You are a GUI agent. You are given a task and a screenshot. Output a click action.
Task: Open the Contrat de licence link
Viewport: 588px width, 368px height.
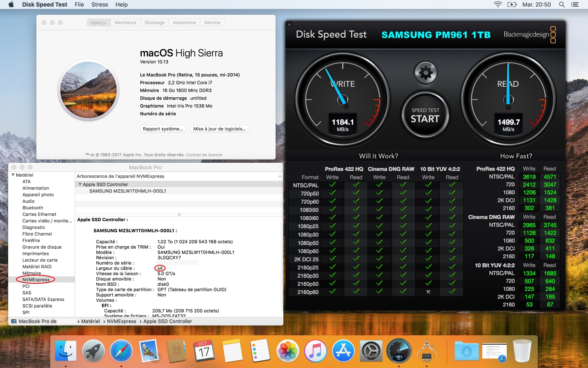pyautogui.click(x=204, y=155)
